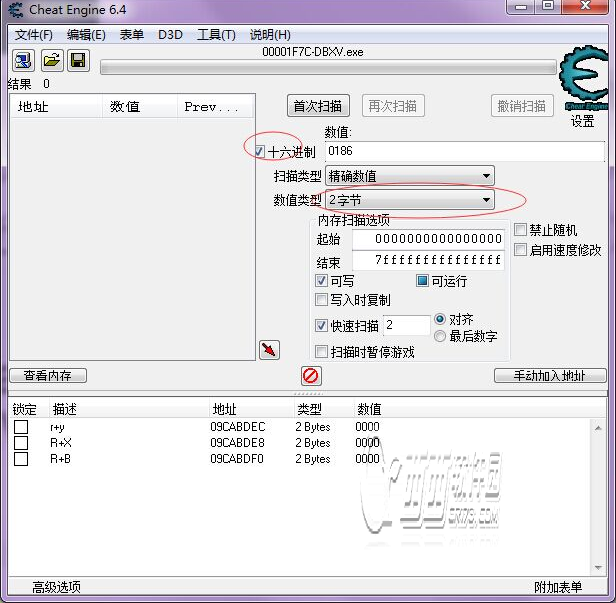Click 附加表单 in status bar
616x603 pixels.
pos(558,587)
